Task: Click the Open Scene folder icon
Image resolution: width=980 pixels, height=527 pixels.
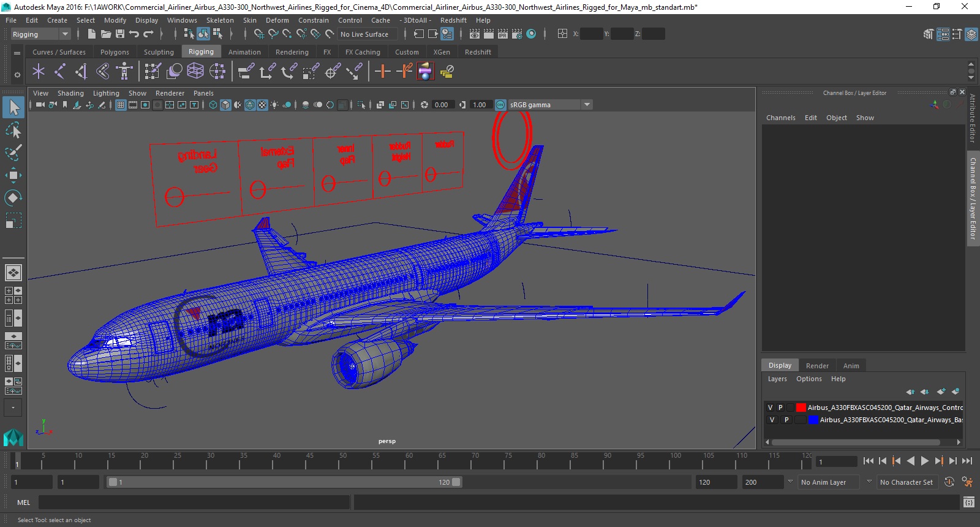Action: (x=105, y=34)
